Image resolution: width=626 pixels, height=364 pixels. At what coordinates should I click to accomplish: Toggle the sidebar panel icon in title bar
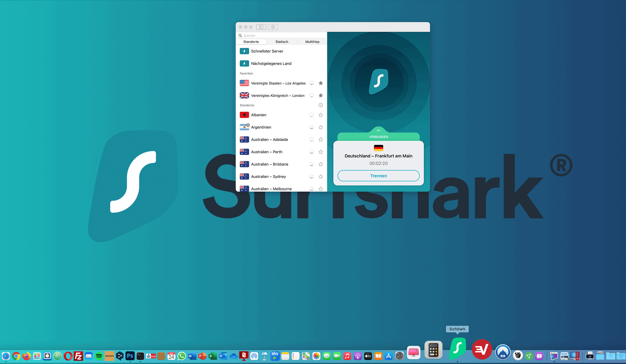261,27
